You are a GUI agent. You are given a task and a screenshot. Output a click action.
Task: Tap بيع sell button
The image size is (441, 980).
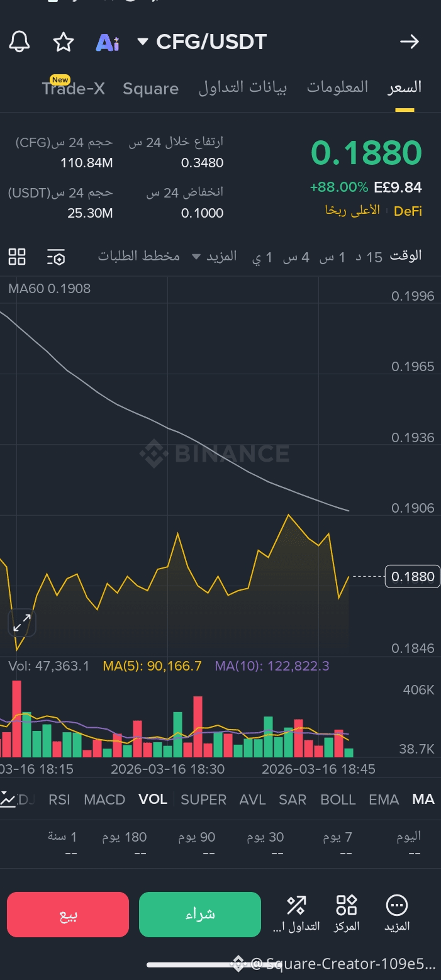click(x=68, y=915)
